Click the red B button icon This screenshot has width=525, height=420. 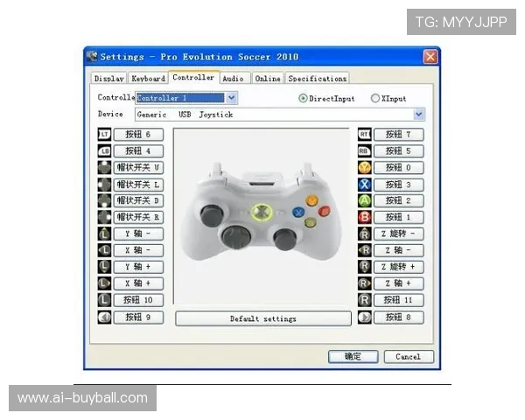pos(365,217)
